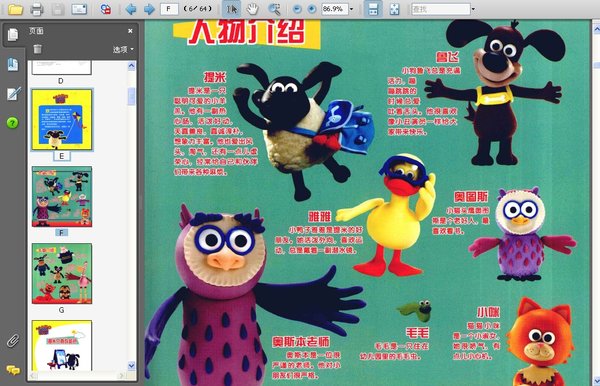This screenshot has height=386, width=600.
Task: Close the 页面 pages panel
Action: 130,31
